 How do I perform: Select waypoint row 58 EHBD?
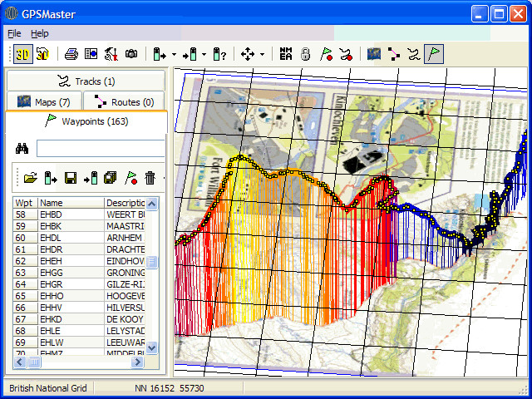coord(80,214)
